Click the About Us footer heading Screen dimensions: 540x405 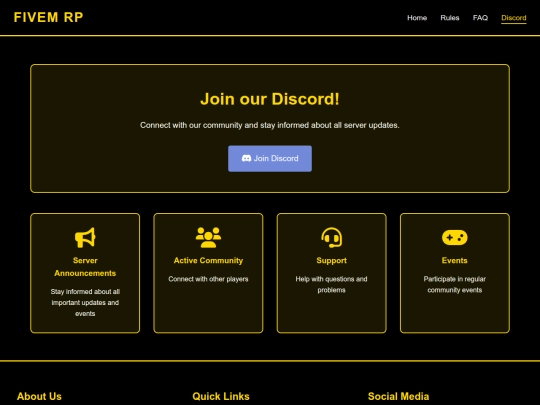click(39, 396)
